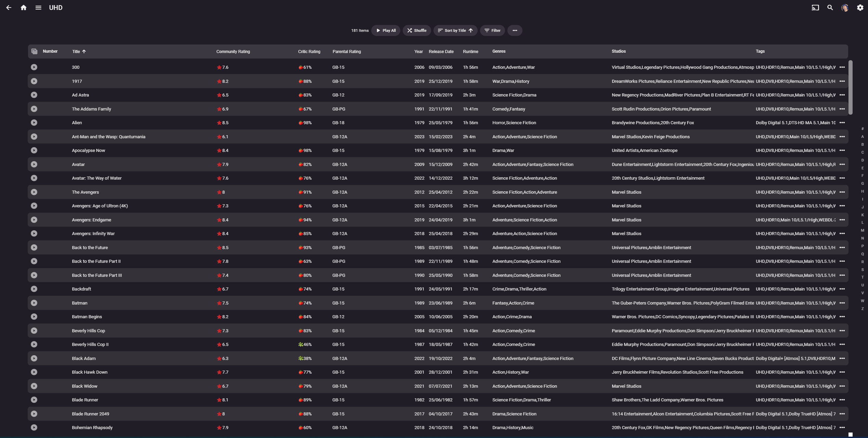868x438 pixels.
Task: Toggle Shuffle playback for the UHD library
Action: (416, 30)
